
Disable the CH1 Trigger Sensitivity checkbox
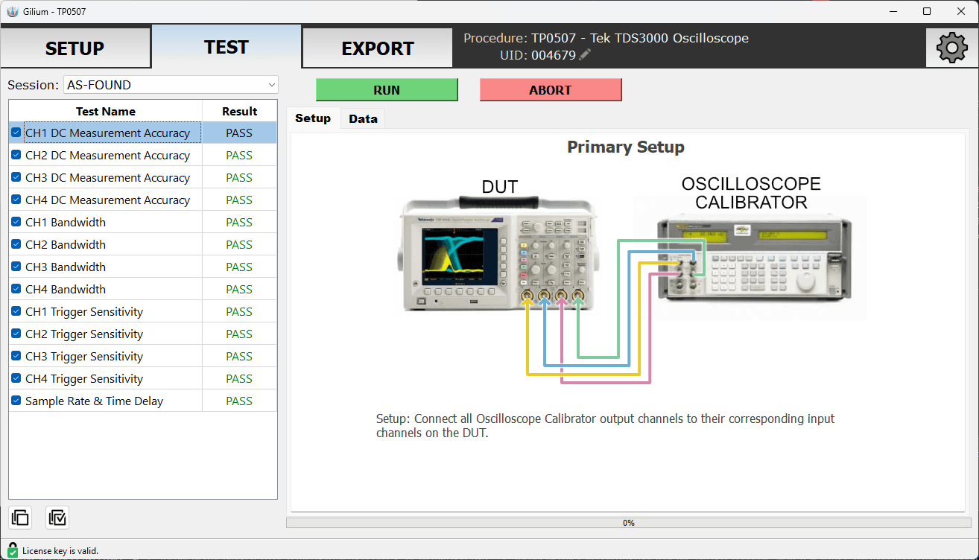(x=16, y=311)
